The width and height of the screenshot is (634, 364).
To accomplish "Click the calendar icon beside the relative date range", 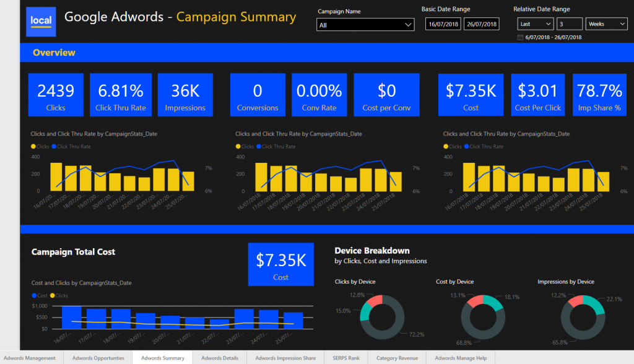I will [x=520, y=37].
